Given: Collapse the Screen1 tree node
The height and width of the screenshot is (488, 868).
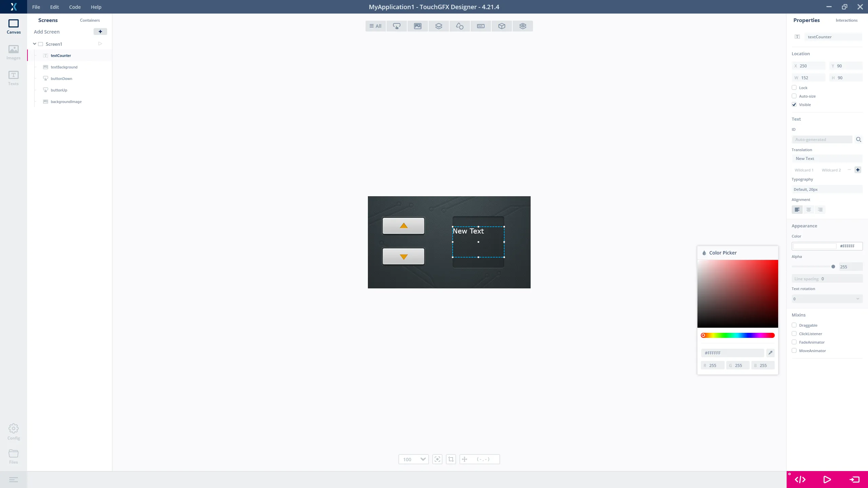Looking at the screenshot, I should point(35,44).
